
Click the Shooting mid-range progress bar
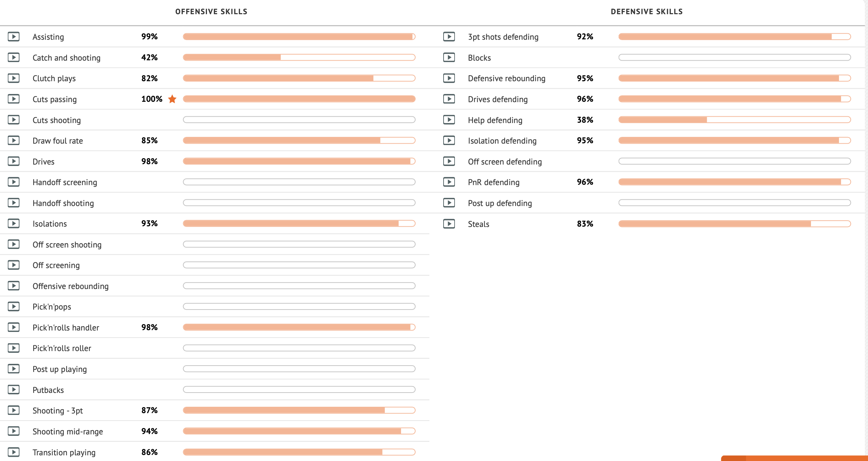click(x=299, y=431)
